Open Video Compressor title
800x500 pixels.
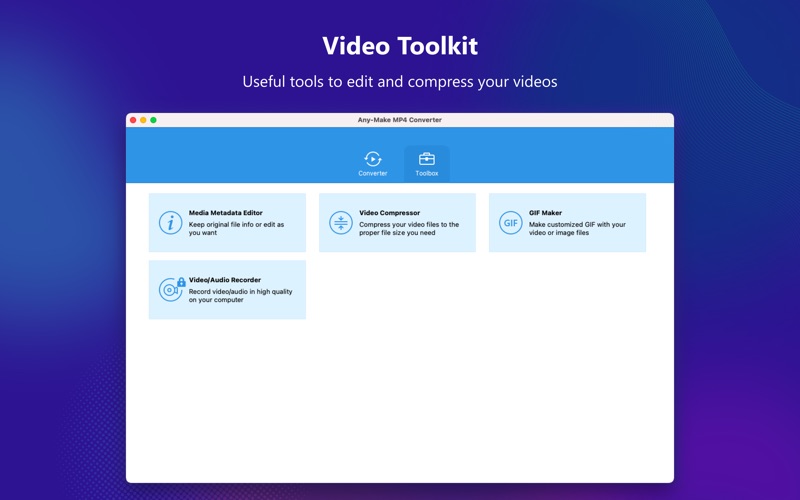tap(389, 213)
